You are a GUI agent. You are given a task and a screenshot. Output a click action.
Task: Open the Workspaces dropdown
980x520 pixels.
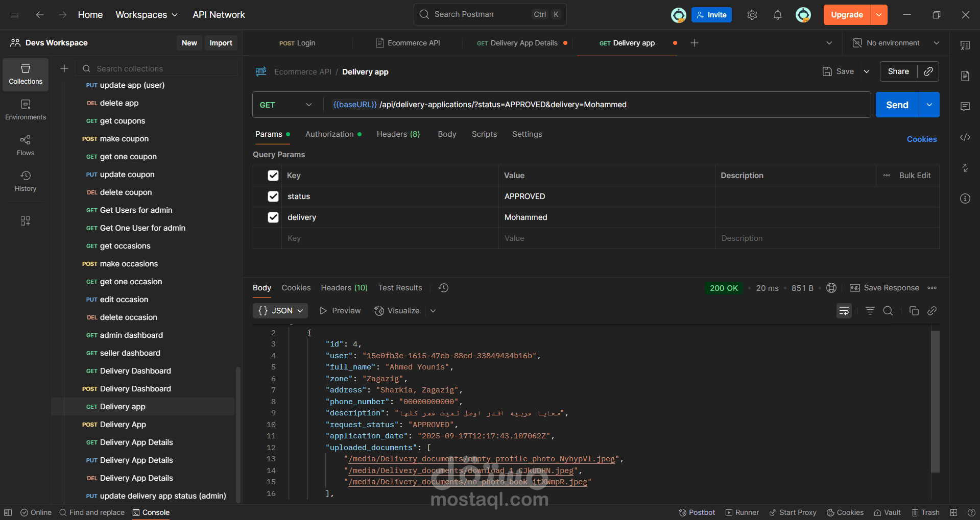click(147, 15)
